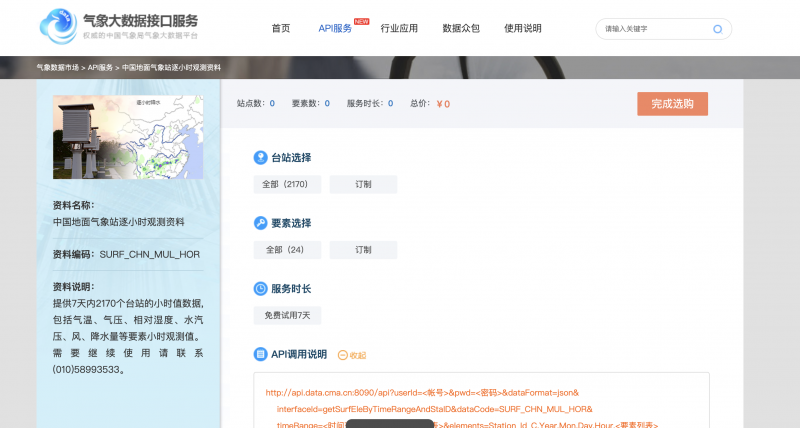Select the 免费试用7天 duration option

coord(287,315)
